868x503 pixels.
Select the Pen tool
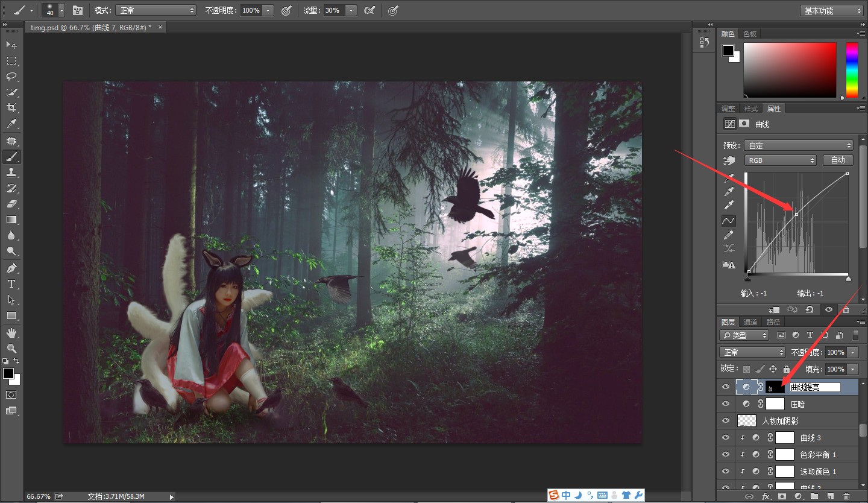[x=11, y=268]
